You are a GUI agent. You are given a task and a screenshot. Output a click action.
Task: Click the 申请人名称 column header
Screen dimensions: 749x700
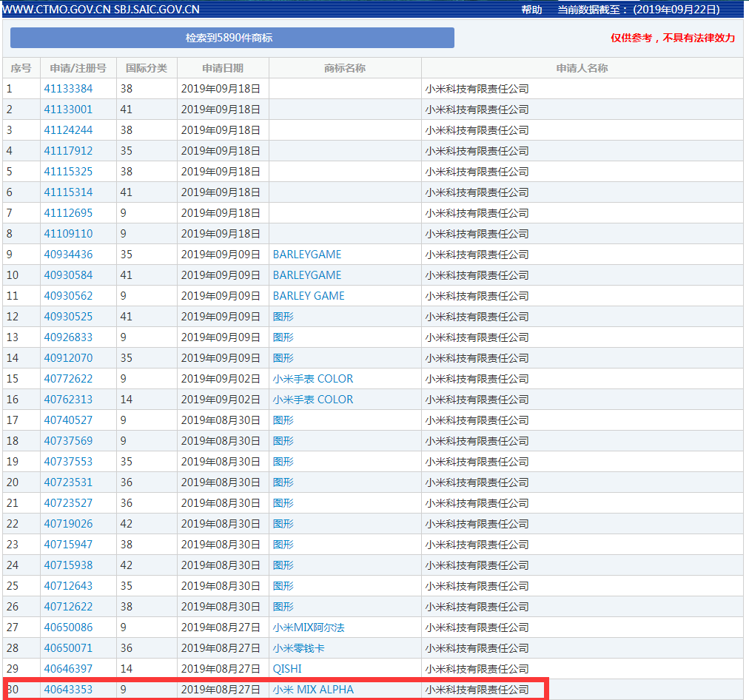582,68
